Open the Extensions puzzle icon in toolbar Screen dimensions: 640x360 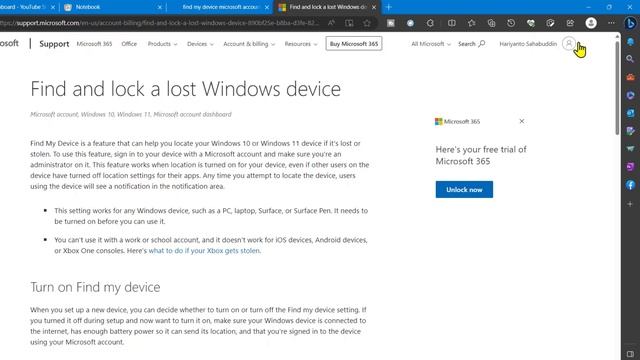coord(430,23)
